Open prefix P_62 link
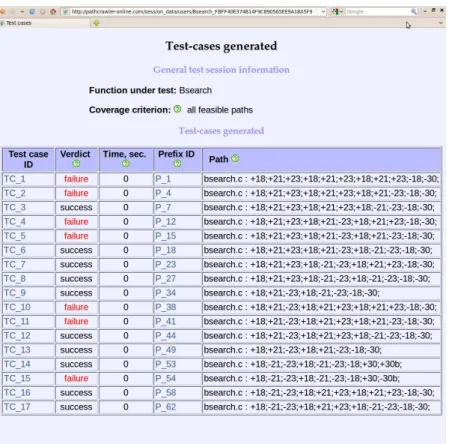 coord(165,407)
